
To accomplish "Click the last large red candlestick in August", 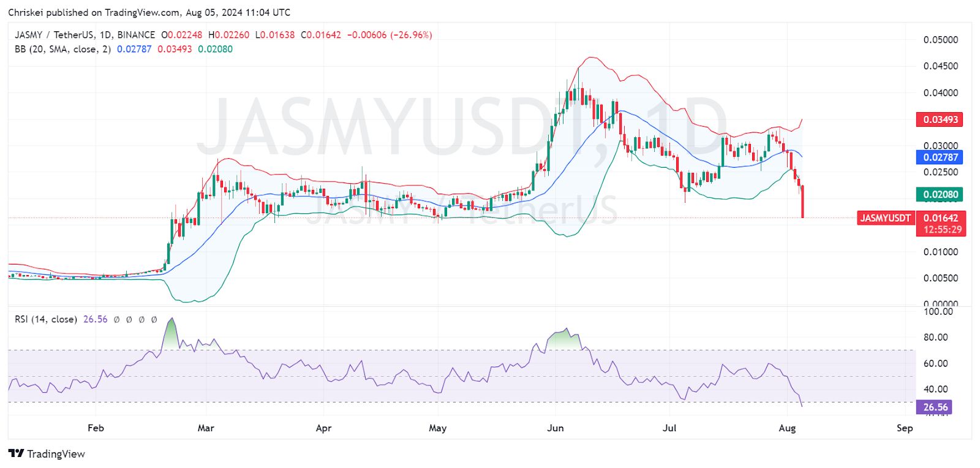I will (x=802, y=202).
